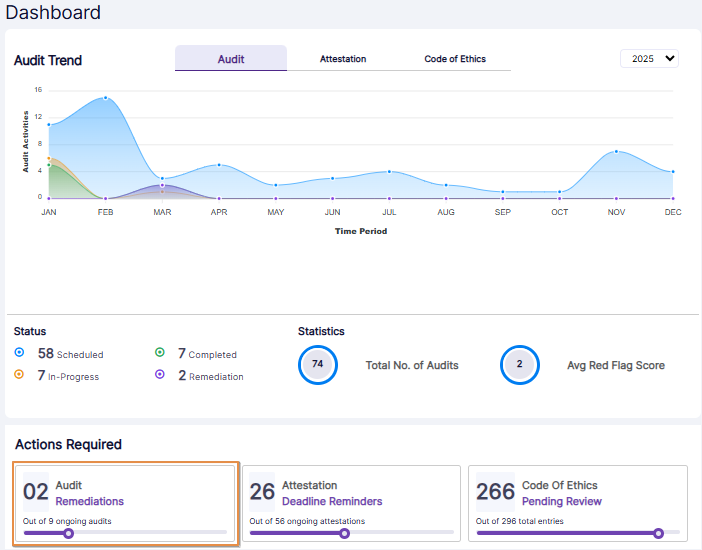Click the Attestation progress slider handle
The image size is (702, 550).
click(345, 533)
